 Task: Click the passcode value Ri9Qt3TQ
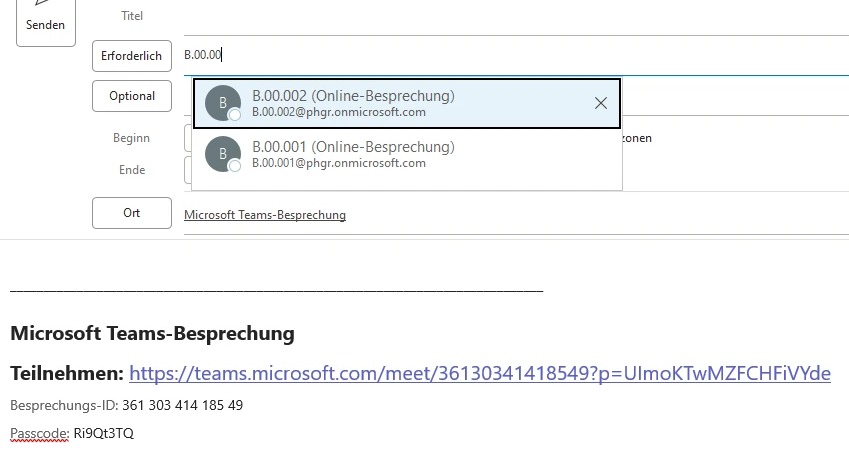click(x=103, y=434)
